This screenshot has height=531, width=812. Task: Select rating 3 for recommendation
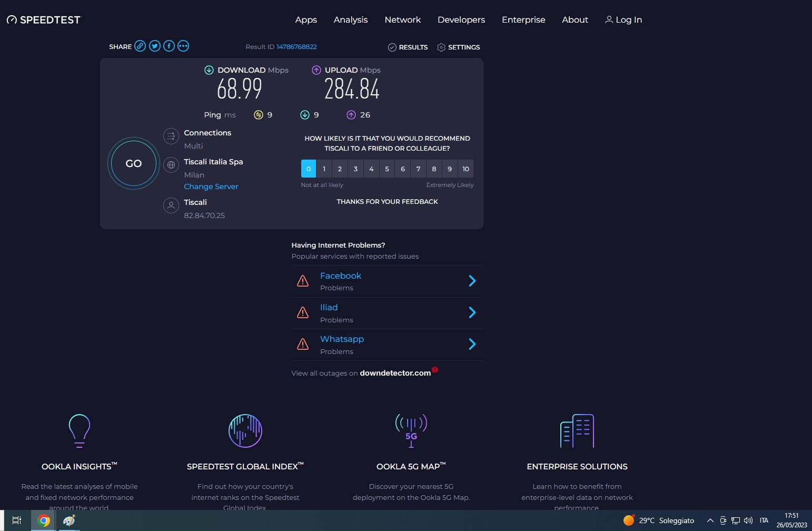(355, 169)
